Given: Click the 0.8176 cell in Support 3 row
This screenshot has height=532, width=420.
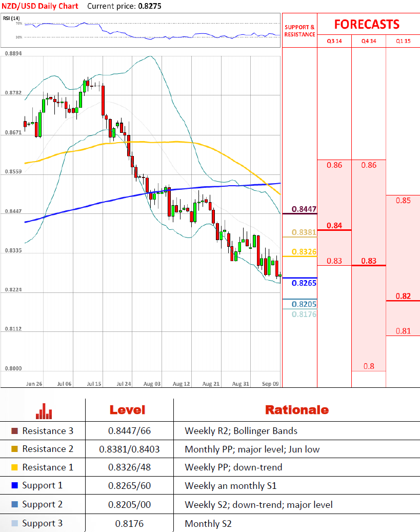Looking at the screenshot, I should [129, 523].
